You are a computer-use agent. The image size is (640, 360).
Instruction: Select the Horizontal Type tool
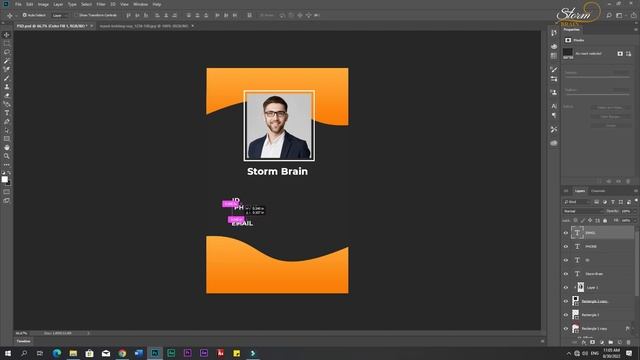pyautogui.click(x=7, y=113)
